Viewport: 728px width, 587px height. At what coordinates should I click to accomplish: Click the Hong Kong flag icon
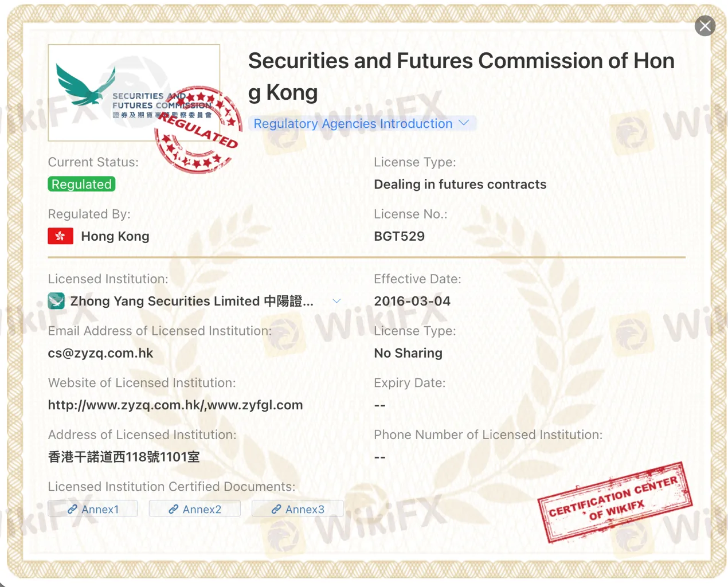point(60,236)
